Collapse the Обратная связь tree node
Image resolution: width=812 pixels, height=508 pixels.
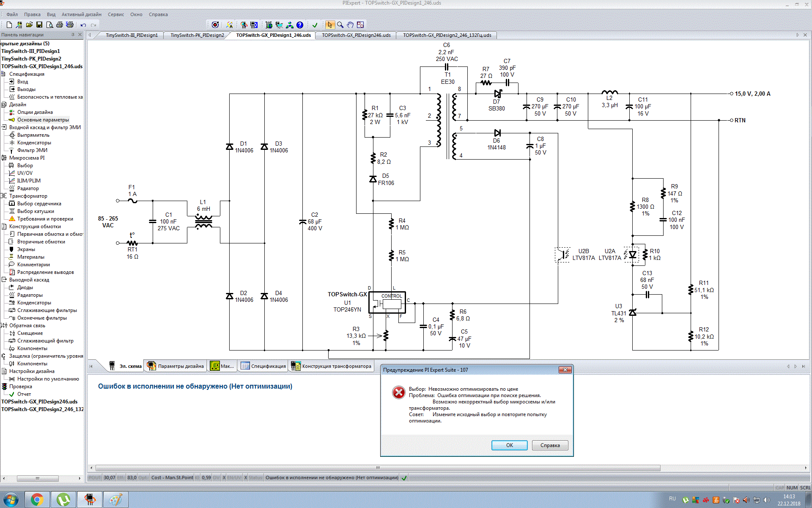(4, 326)
